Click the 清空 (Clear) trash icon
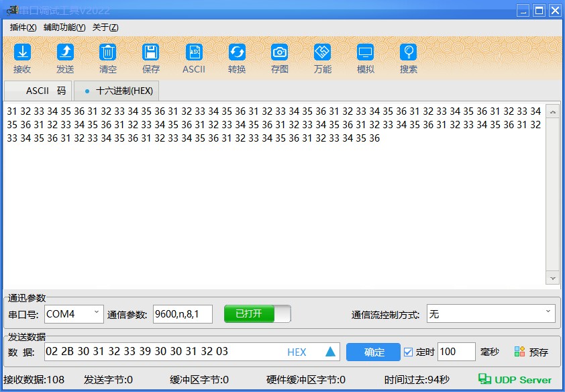 pyautogui.click(x=108, y=52)
